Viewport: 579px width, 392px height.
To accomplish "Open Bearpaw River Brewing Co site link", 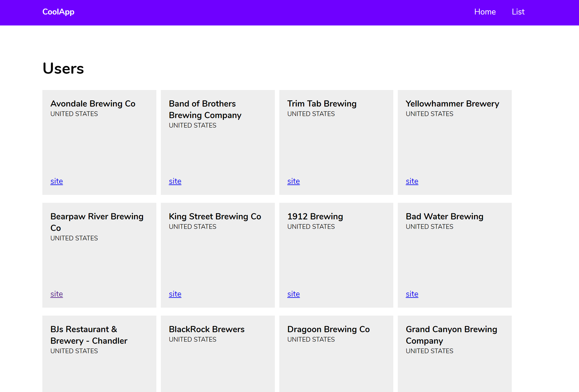I will coord(57,294).
